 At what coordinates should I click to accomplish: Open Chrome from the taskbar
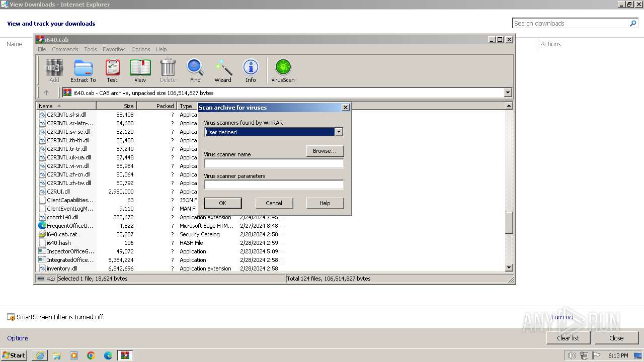[91, 355]
